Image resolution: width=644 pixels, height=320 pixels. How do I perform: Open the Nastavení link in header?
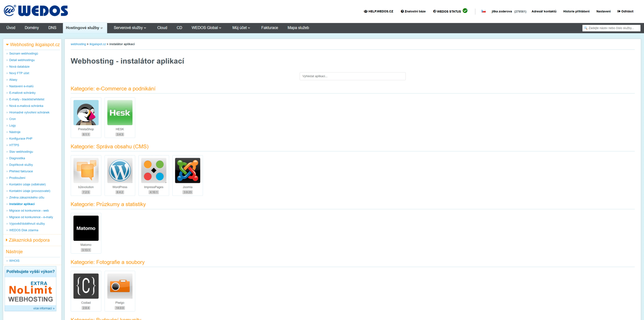tap(603, 11)
